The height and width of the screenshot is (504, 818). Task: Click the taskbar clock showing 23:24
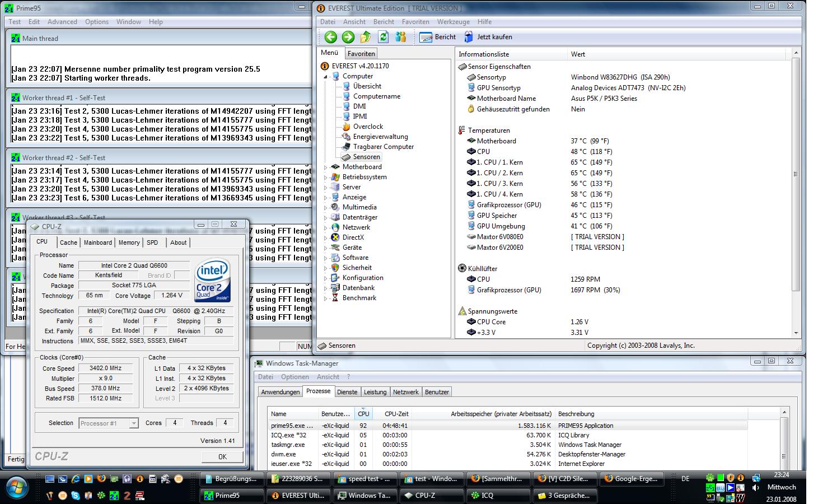click(781, 475)
